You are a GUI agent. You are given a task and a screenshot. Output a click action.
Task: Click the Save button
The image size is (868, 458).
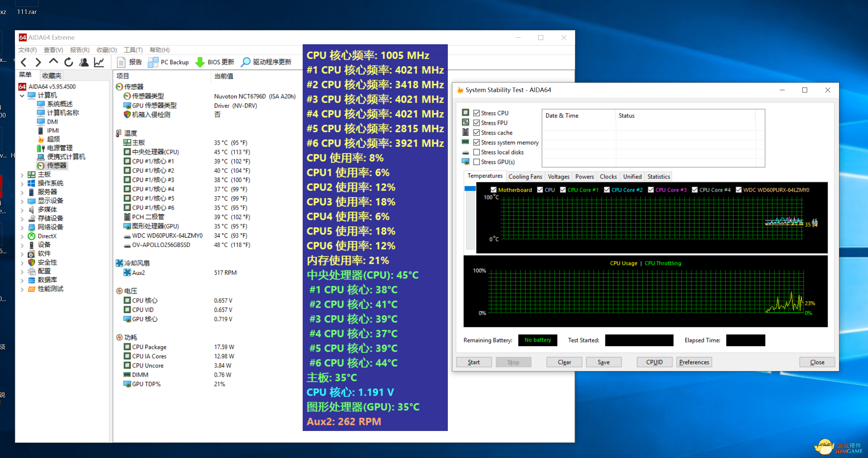(603, 362)
